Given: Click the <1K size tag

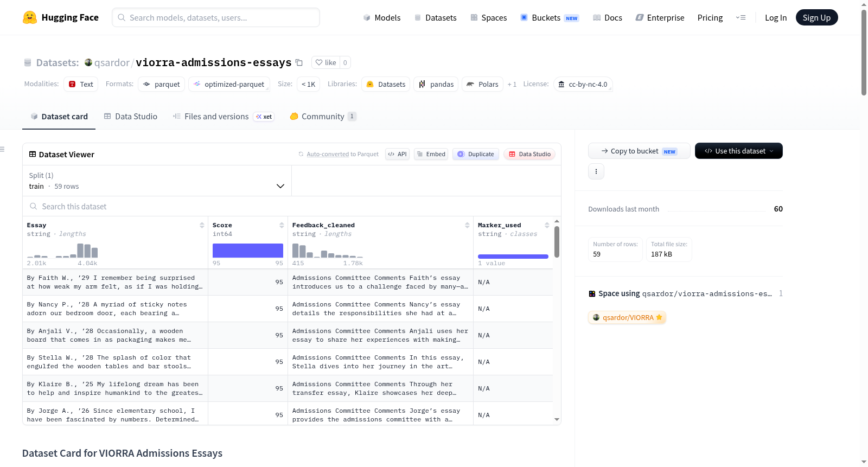Looking at the screenshot, I should point(308,84).
